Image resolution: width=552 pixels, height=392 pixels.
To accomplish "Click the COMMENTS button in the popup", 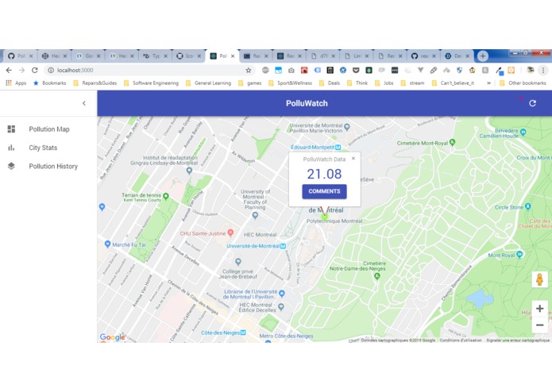I will [x=324, y=191].
